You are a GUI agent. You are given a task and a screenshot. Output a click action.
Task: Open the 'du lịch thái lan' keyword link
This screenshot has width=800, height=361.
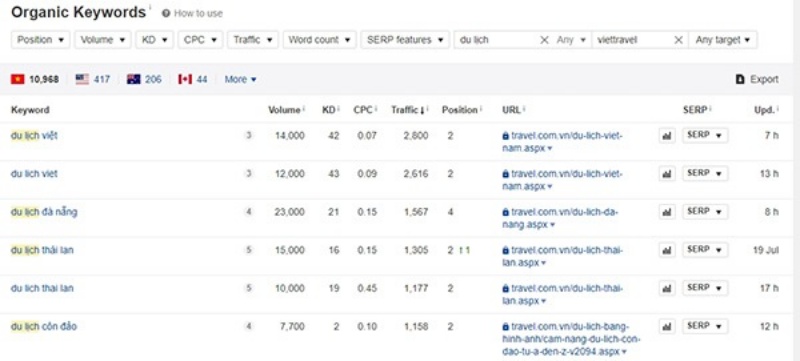[x=42, y=250]
